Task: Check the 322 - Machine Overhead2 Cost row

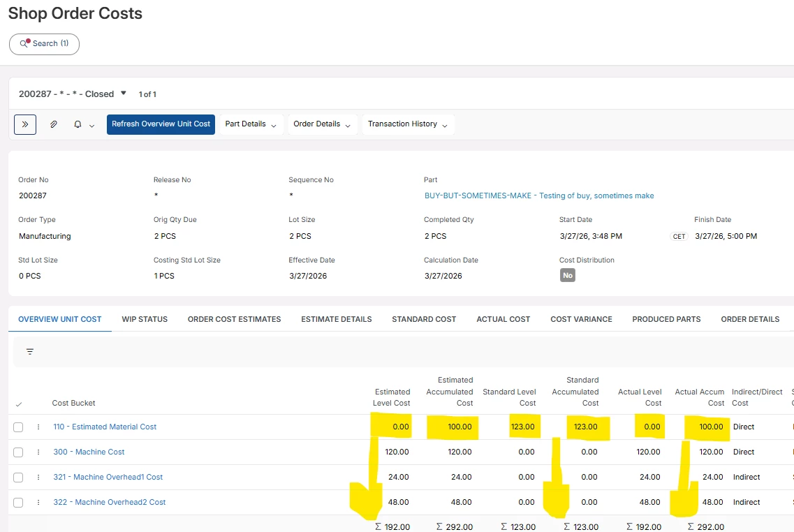Action: [18, 503]
